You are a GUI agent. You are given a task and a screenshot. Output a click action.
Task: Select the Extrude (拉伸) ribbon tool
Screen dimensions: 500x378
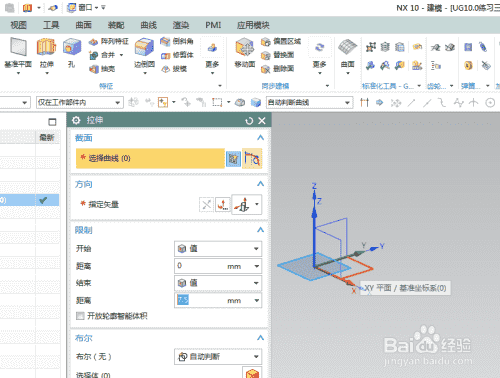(x=46, y=47)
